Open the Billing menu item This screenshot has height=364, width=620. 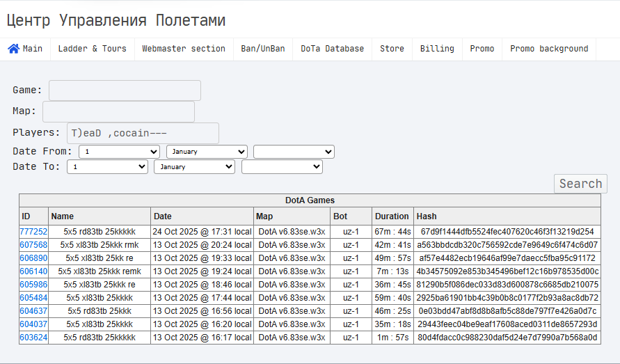[437, 49]
